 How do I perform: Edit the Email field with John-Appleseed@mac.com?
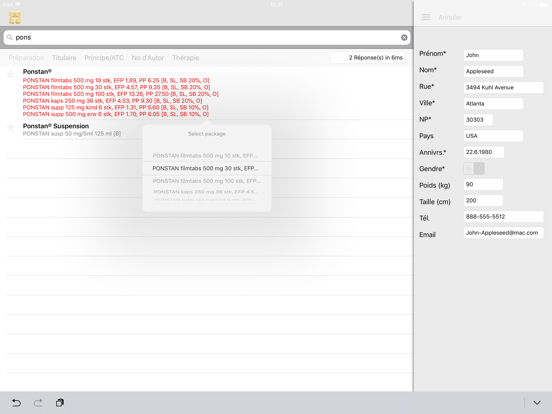[x=503, y=233]
